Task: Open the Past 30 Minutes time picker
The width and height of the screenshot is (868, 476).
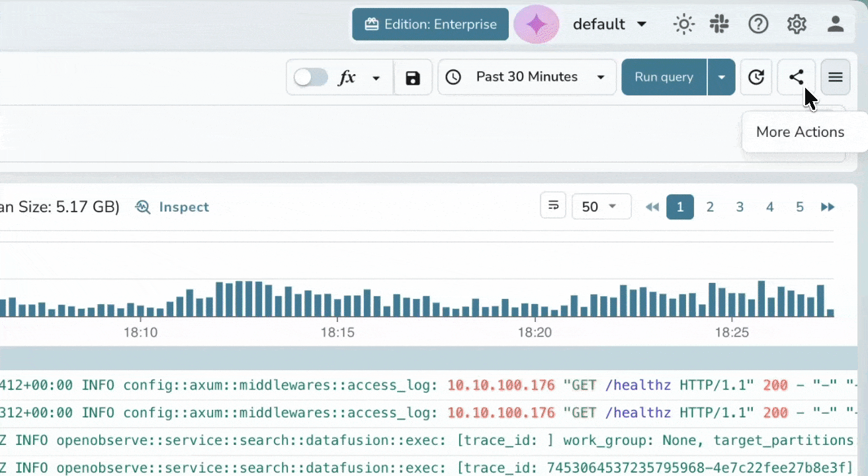Action: click(527, 77)
